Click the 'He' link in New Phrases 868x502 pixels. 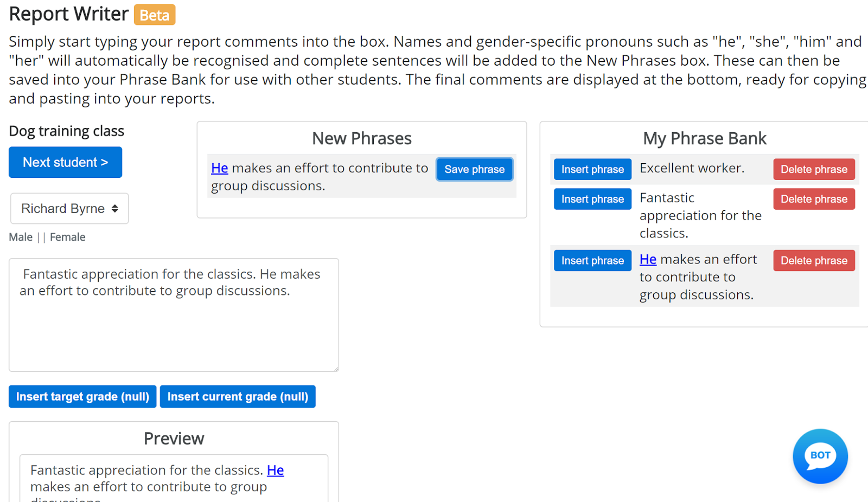click(219, 169)
